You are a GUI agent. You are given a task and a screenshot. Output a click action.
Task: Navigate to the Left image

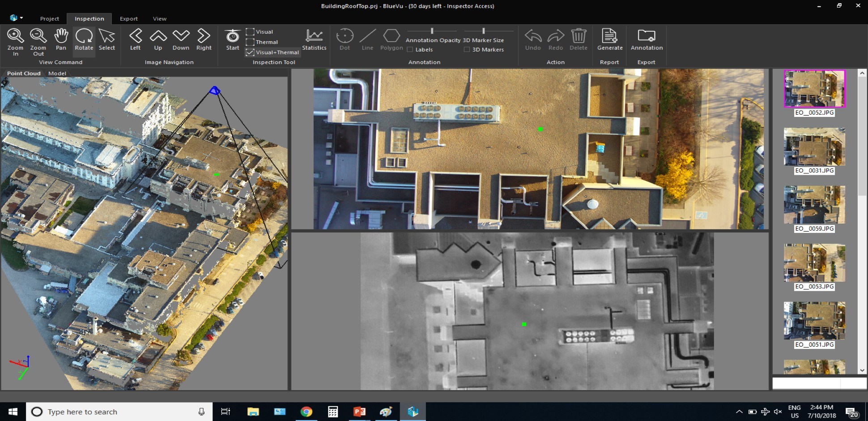point(135,40)
